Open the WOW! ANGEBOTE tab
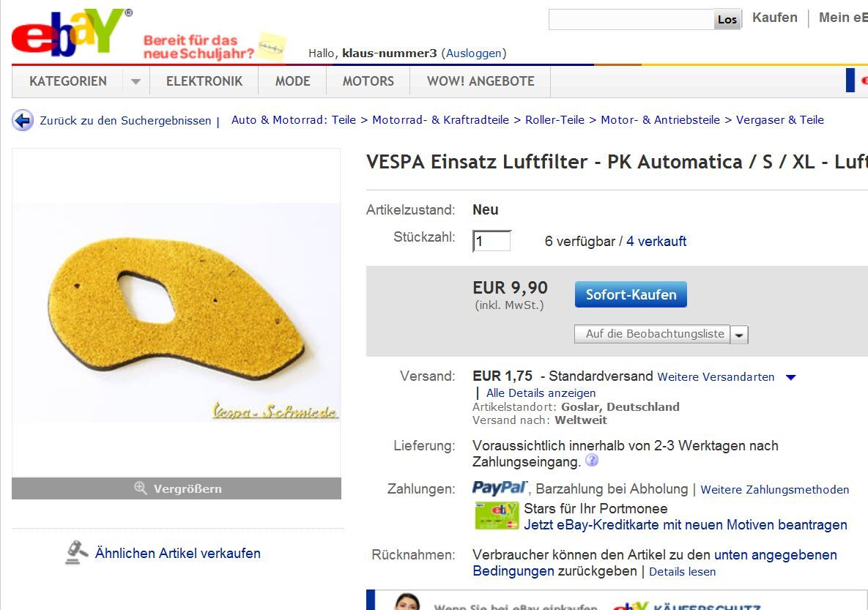The image size is (868, 610). tap(481, 81)
